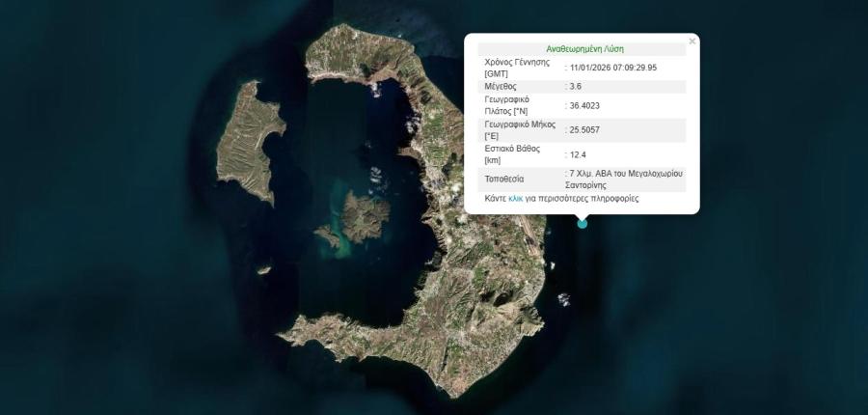The height and width of the screenshot is (415, 868).
Task: Click the 'Μέγεθος' label
Action: tap(500, 87)
